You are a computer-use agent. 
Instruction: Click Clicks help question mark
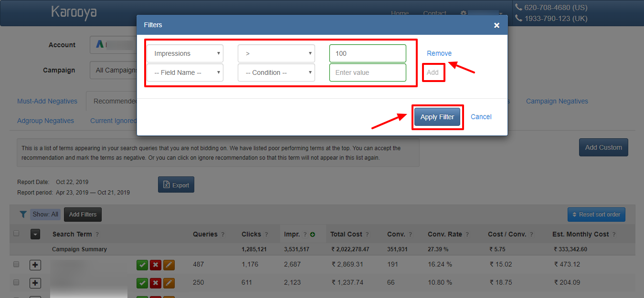point(267,235)
